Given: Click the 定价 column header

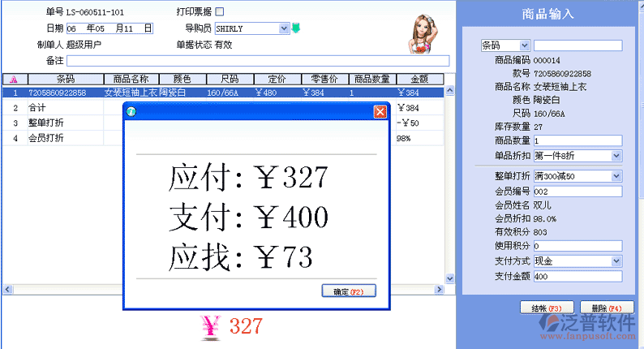Looking at the screenshot, I should (x=277, y=80).
